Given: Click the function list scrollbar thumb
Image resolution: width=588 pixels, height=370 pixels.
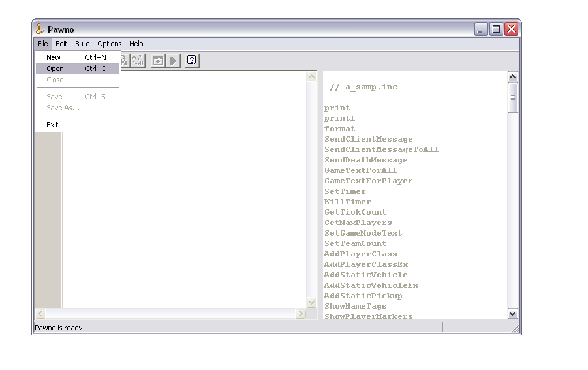Looking at the screenshot, I should [x=513, y=97].
